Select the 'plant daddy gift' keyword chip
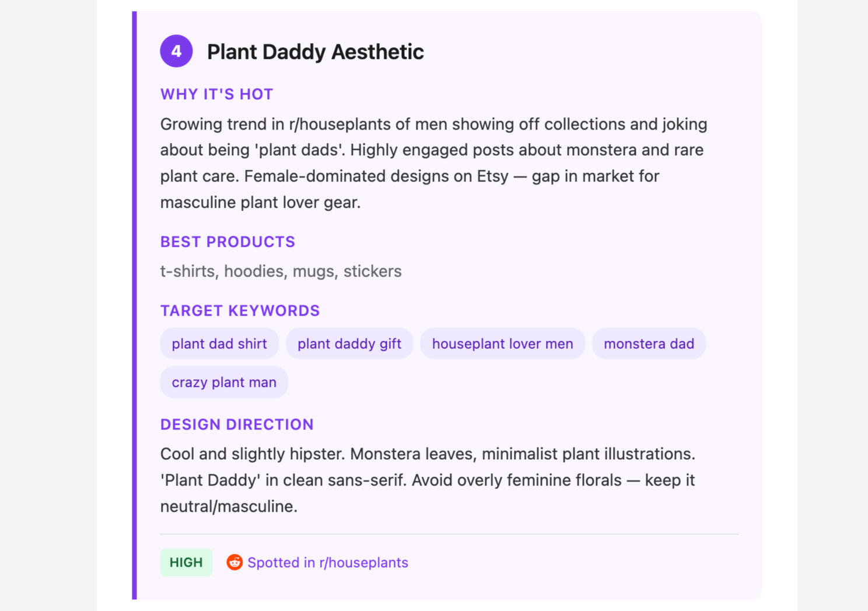This screenshot has height=611, width=868. (349, 344)
